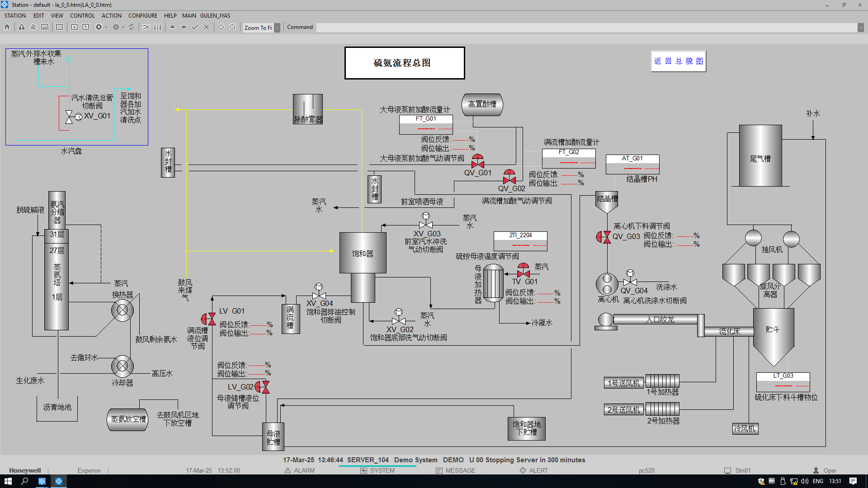Click the QV_G04 wash water valve symbol
868x488 pixels.
pos(630,279)
